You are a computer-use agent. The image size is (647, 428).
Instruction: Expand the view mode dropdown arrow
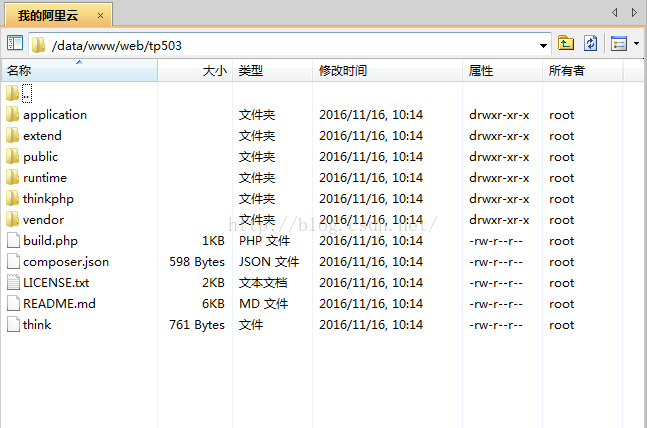(x=636, y=43)
